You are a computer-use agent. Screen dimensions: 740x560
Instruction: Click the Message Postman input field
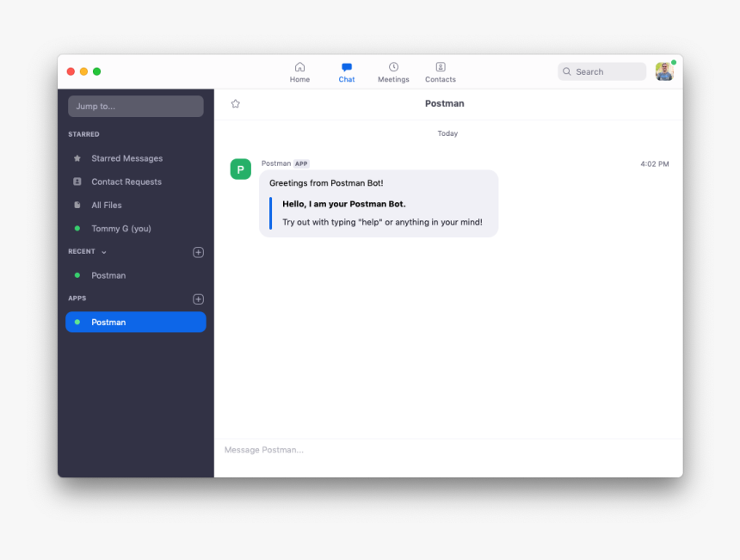(344, 449)
